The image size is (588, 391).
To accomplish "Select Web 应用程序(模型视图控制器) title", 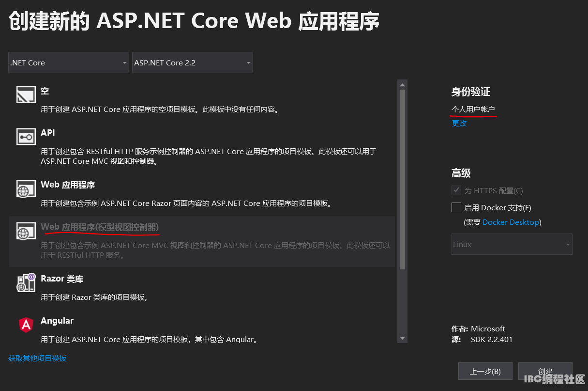I will (x=100, y=227).
